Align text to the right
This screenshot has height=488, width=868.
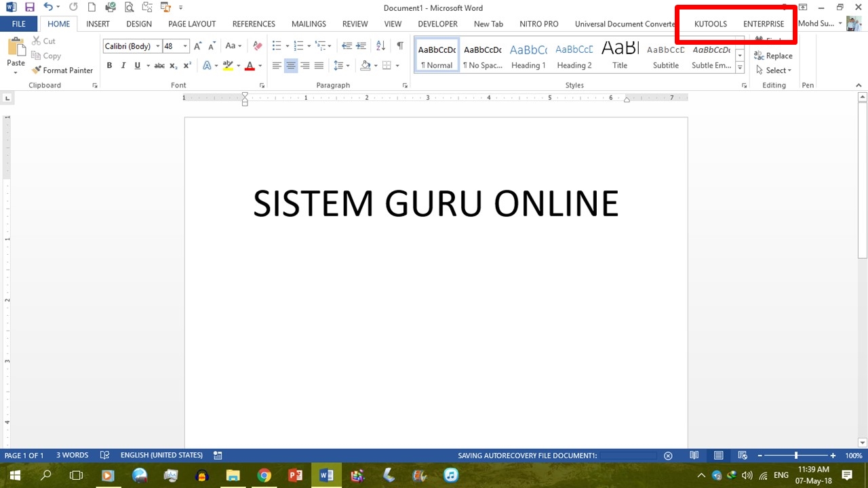pos(304,66)
